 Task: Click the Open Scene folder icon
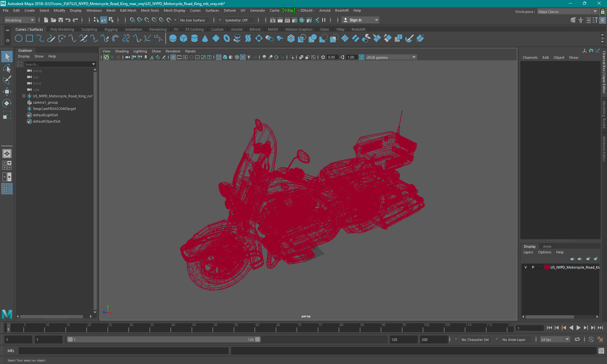(53, 20)
